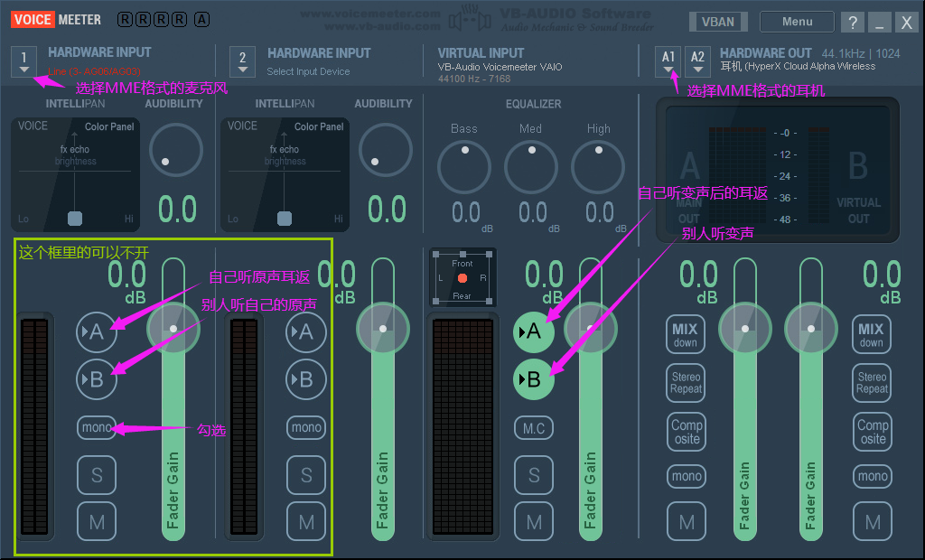Enable mono on bus B output
Screen dimensions: 925x560
[x=873, y=476]
